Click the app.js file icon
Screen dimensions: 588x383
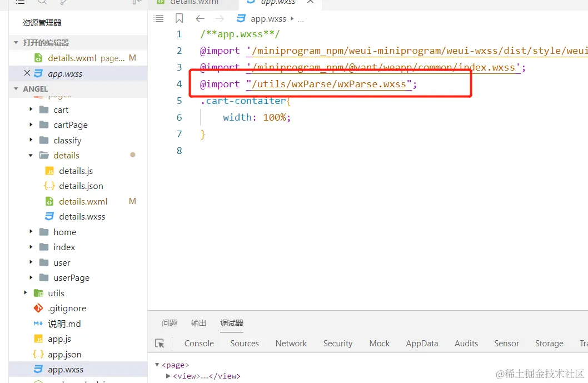click(38, 339)
